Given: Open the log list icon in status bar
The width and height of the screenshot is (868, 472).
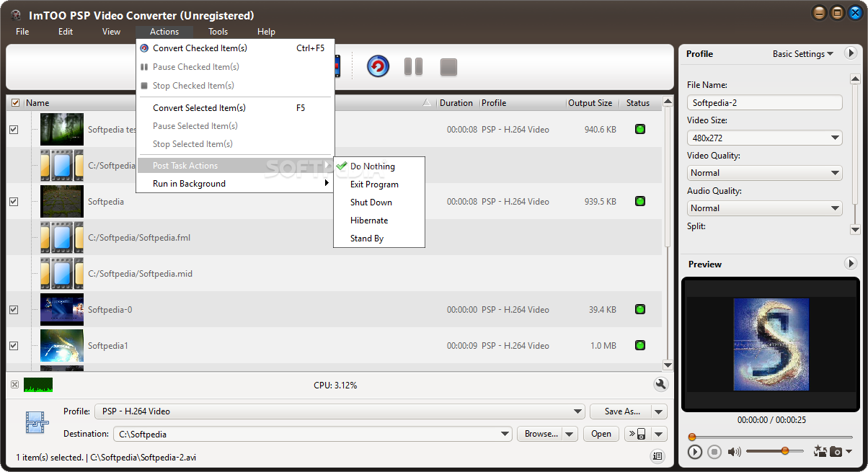Looking at the screenshot, I should point(657,455).
